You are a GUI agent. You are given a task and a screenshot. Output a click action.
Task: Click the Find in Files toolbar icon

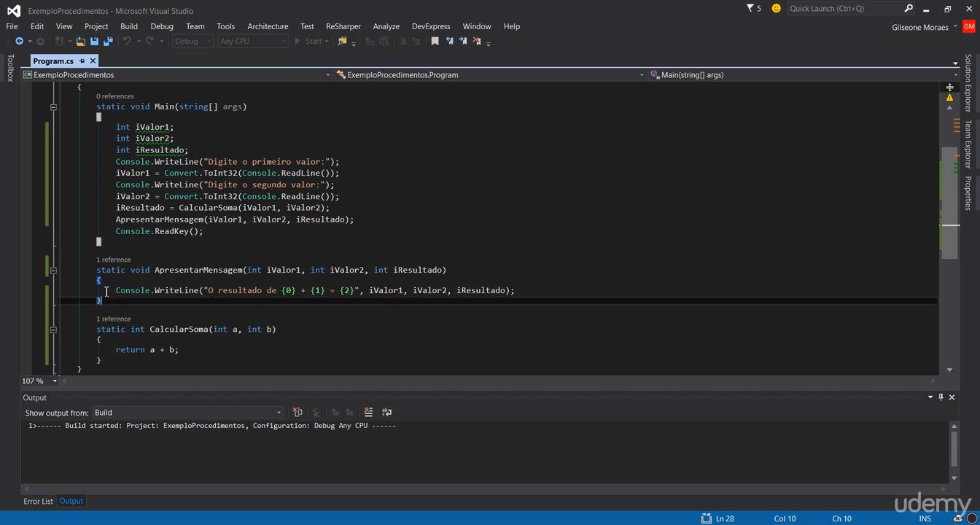(342, 42)
